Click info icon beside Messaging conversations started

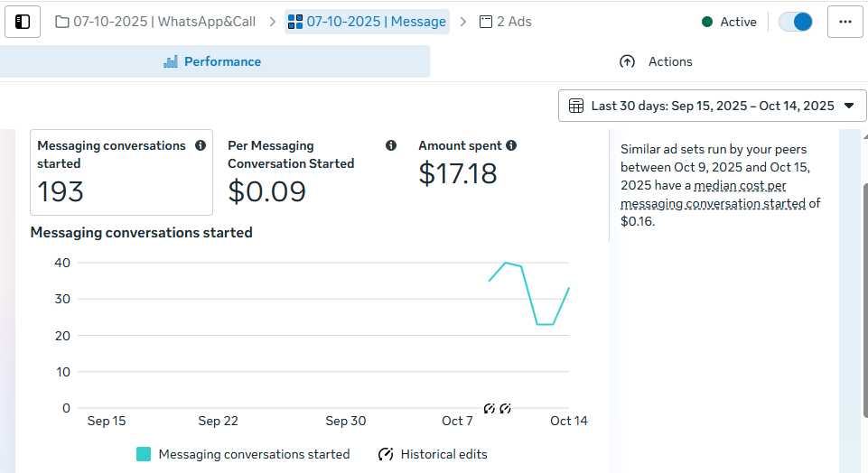coord(201,145)
